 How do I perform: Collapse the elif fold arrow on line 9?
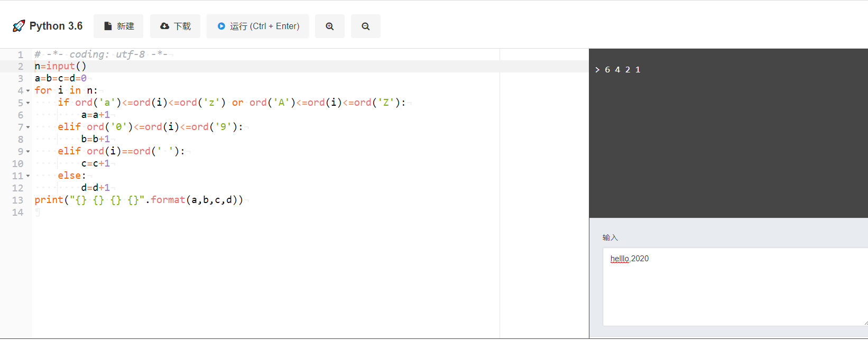click(x=28, y=152)
